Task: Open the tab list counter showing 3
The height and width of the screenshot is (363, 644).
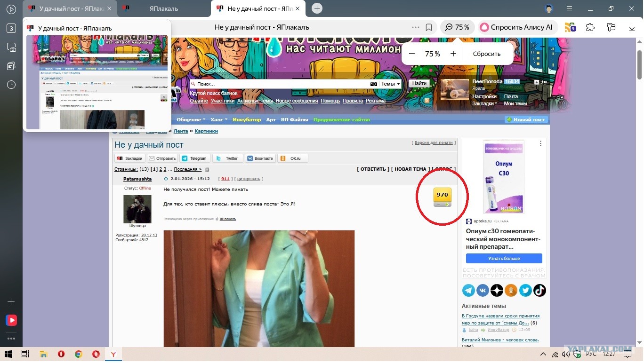Action: (11, 28)
